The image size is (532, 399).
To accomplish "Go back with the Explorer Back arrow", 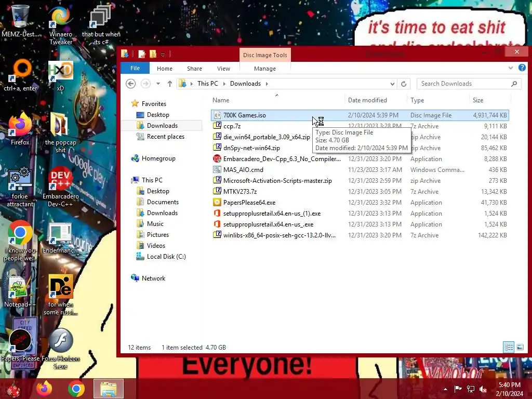I will (130, 84).
